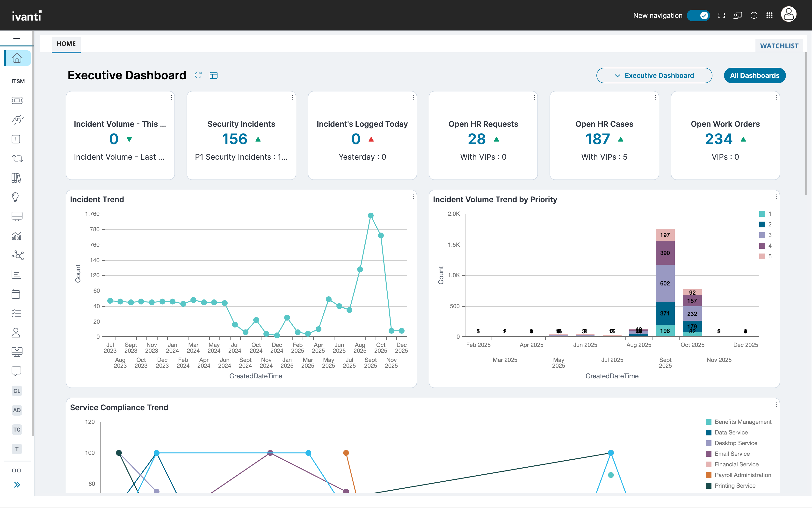
Task: Toggle Data Service legend item
Action: (727, 433)
